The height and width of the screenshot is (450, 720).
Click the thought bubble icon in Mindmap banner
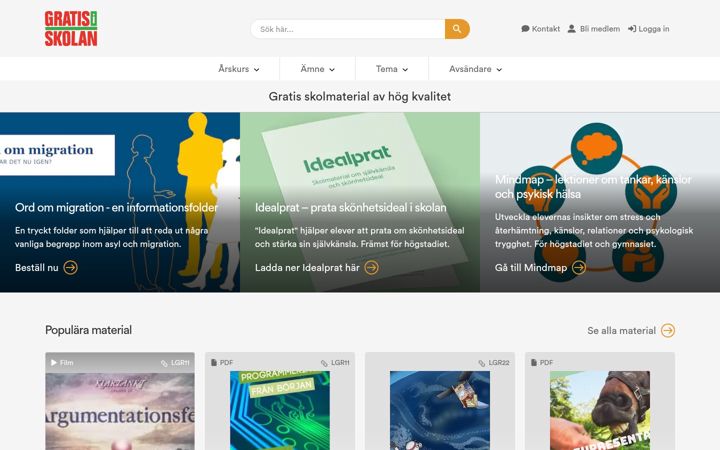coord(596,148)
